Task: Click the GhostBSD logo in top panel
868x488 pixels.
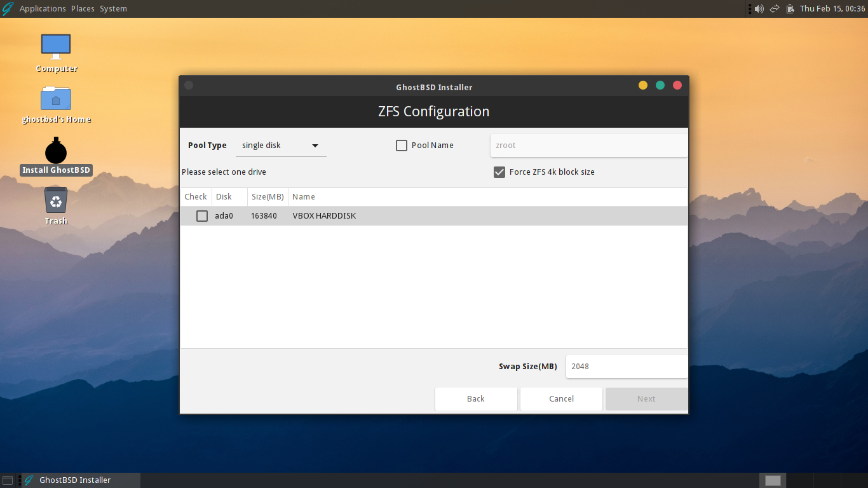Action: pos(8,8)
